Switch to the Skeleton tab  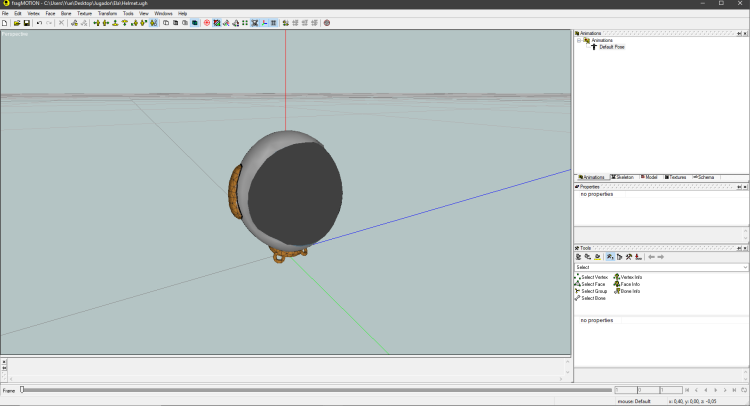point(622,177)
